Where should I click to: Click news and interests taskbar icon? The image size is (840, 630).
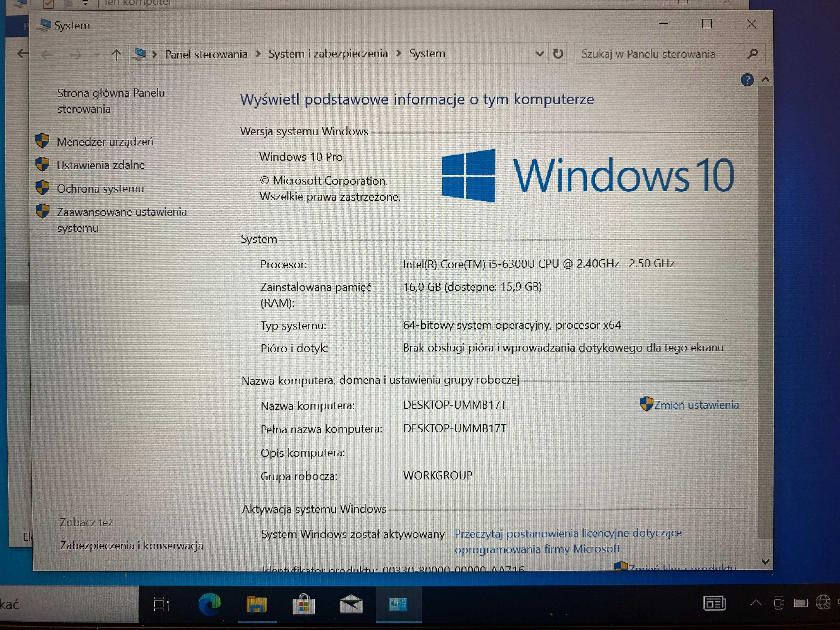pyautogui.click(x=714, y=603)
